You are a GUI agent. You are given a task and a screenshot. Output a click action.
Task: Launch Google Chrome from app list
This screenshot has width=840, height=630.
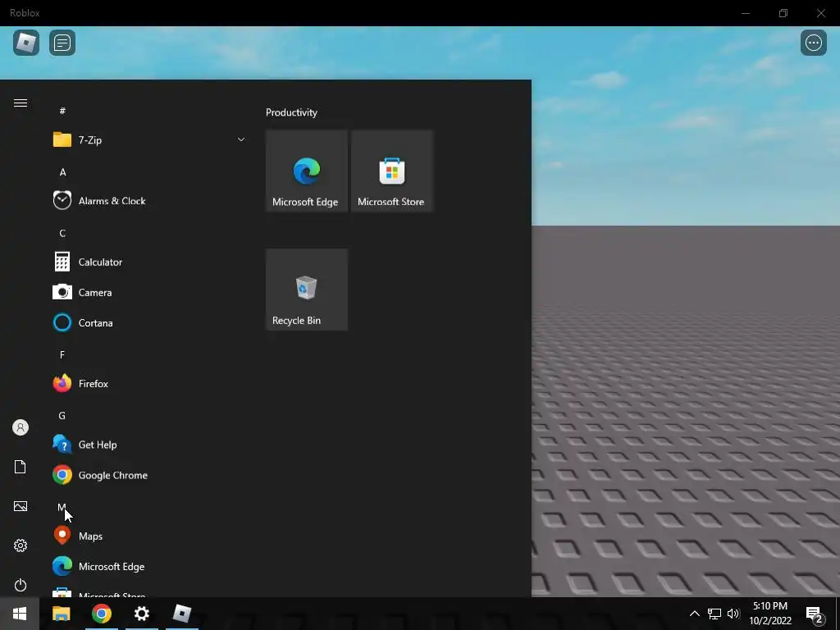click(149, 475)
